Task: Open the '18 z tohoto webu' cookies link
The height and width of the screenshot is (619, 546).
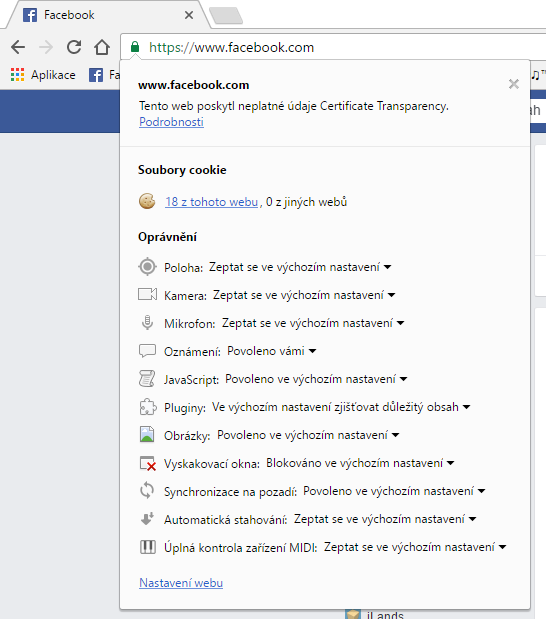Action: tap(211, 202)
